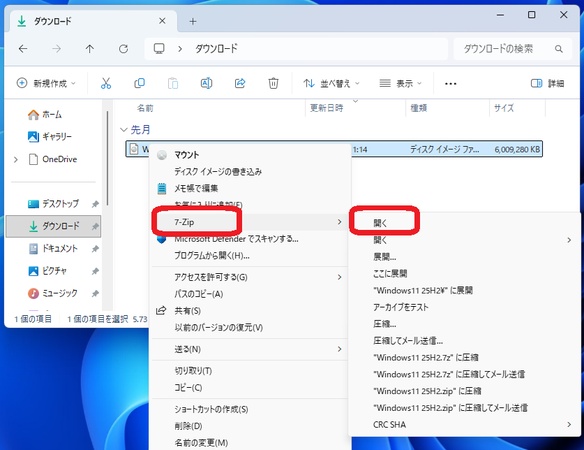Sort by the 更新日時 column header
The width and height of the screenshot is (584, 450).
click(x=327, y=108)
